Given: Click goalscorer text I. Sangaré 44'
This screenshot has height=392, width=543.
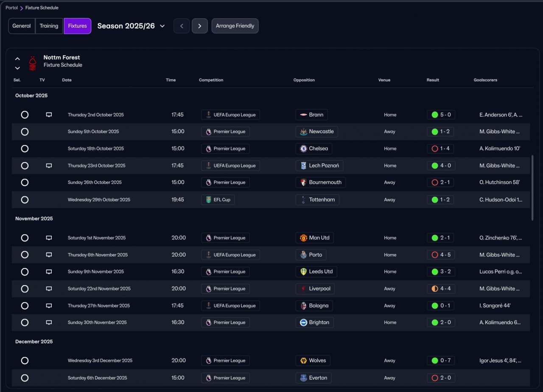Looking at the screenshot, I should point(496,305).
